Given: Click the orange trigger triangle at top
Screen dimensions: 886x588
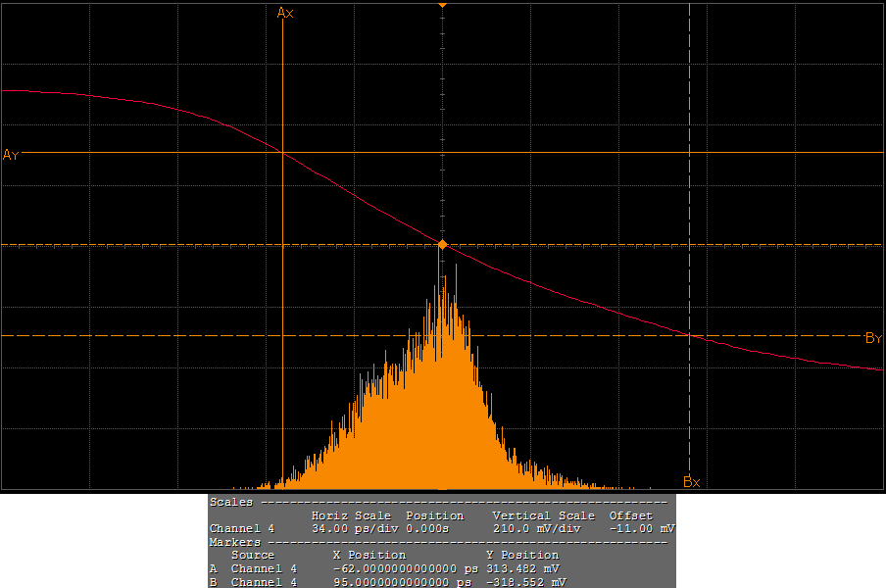Looking at the screenshot, I should [x=442, y=5].
